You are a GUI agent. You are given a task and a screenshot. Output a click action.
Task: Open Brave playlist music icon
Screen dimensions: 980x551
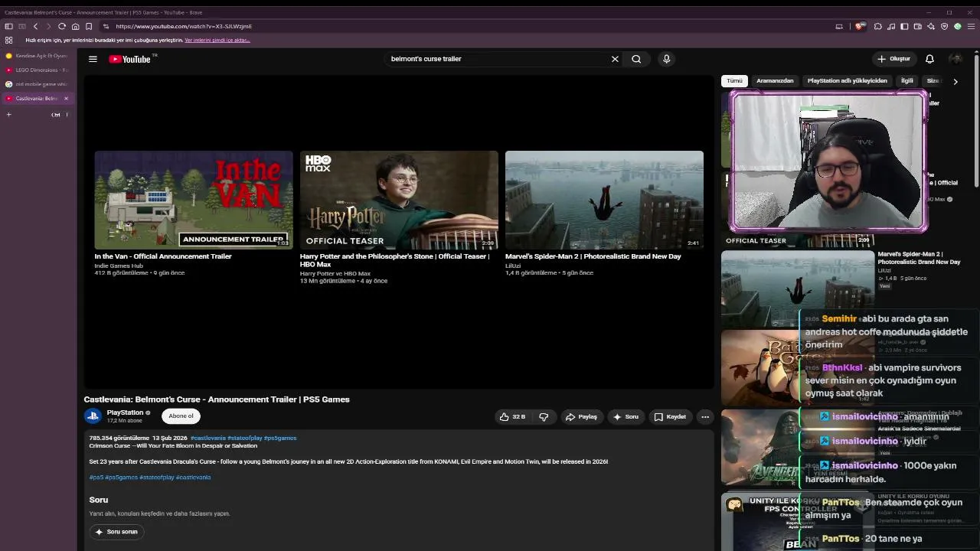[x=891, y=26]
